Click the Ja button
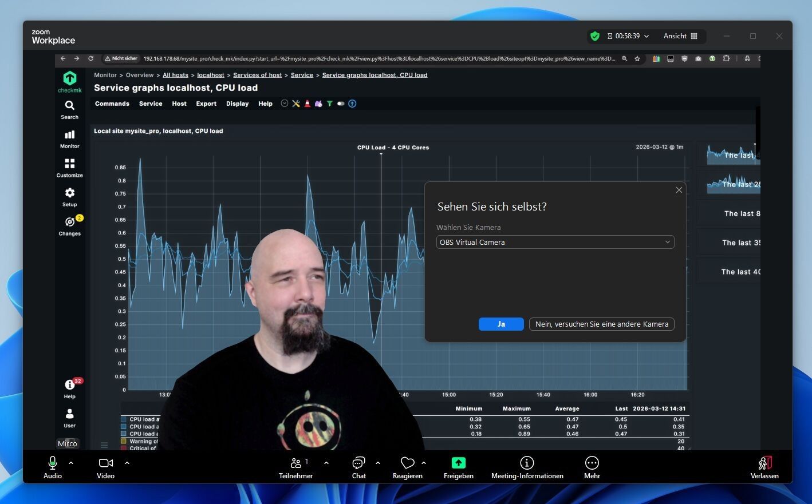Screen dimensions: 812x504 [x=501, y=324]
